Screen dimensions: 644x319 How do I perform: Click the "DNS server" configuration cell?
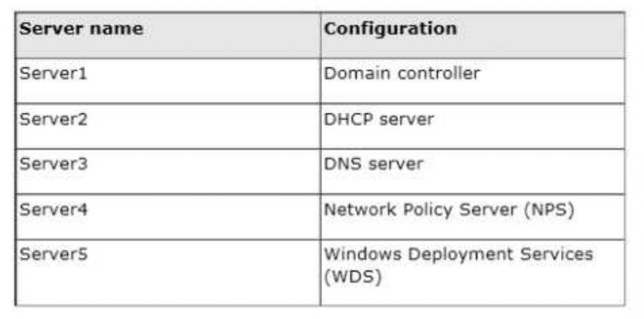[374, 164]
